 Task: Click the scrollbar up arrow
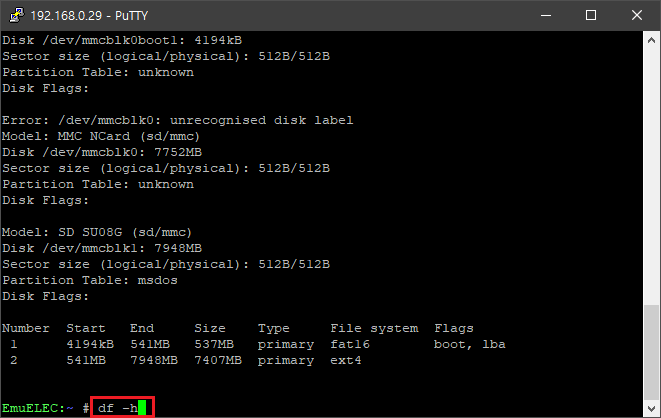[651, 40]
